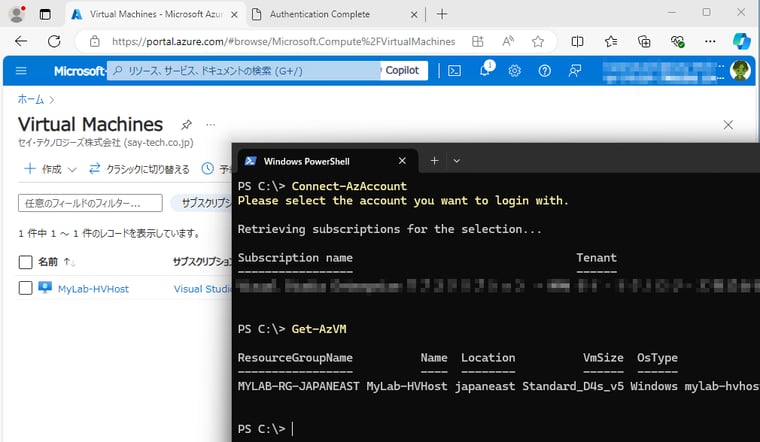This screenshot has width=760, height=442.
Task: Click Standard_D4s_v5 in PowerShell output
Action: 573,386
